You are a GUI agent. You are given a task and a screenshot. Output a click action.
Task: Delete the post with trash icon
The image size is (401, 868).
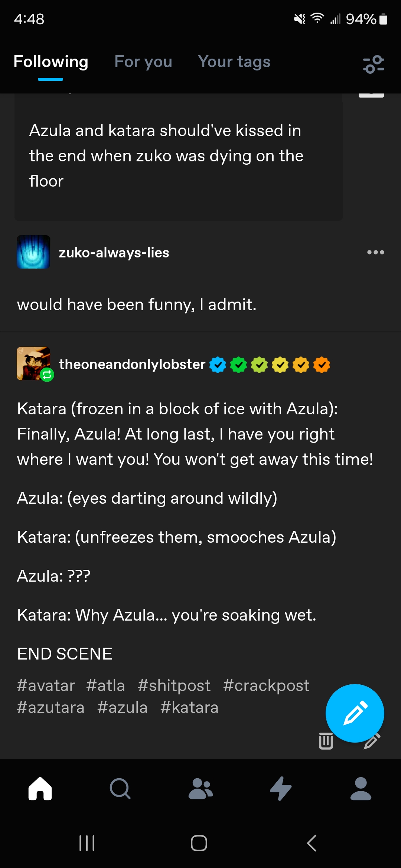click(326, 741)
